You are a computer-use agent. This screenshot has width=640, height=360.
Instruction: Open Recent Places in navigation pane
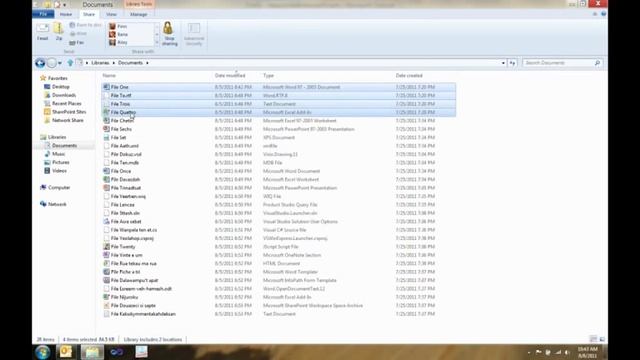67,104
